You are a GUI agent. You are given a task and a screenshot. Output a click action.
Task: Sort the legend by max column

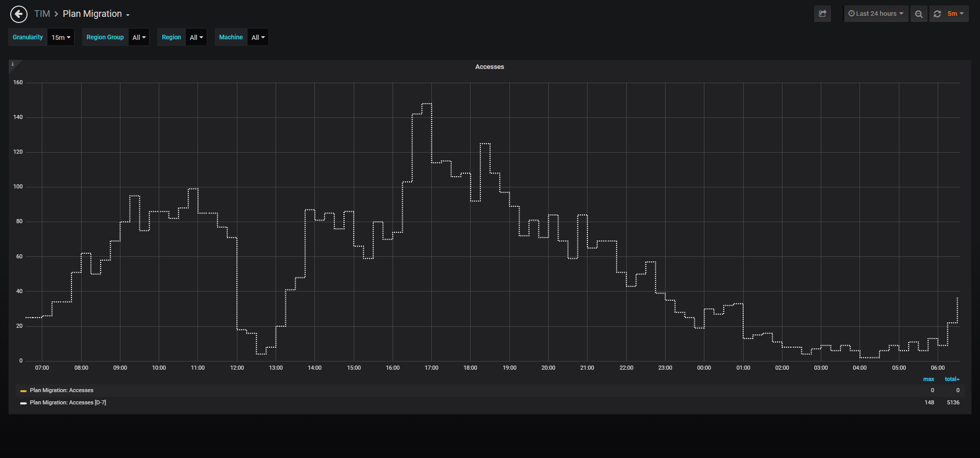click(928, 379)
